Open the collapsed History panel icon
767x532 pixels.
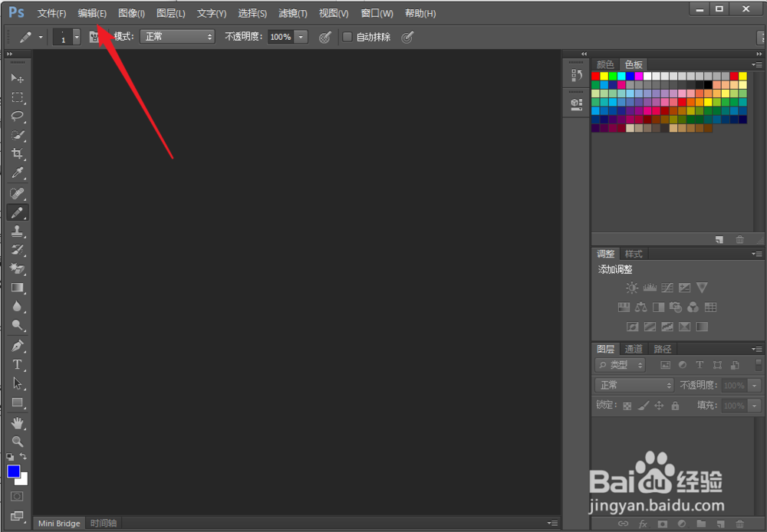[577, 75]
